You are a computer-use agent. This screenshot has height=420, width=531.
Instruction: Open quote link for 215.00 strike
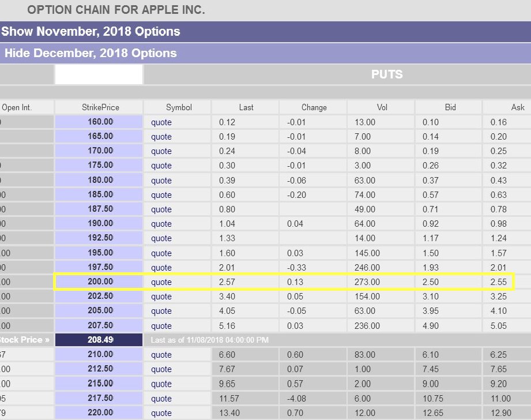pos(161,384)
